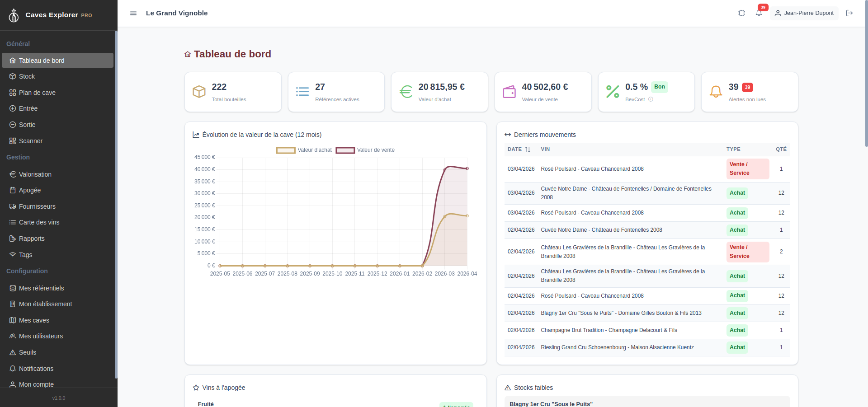Screen dimensions: 868x407
Task: Click the QTÉ column header
Action: coord(781,149)
